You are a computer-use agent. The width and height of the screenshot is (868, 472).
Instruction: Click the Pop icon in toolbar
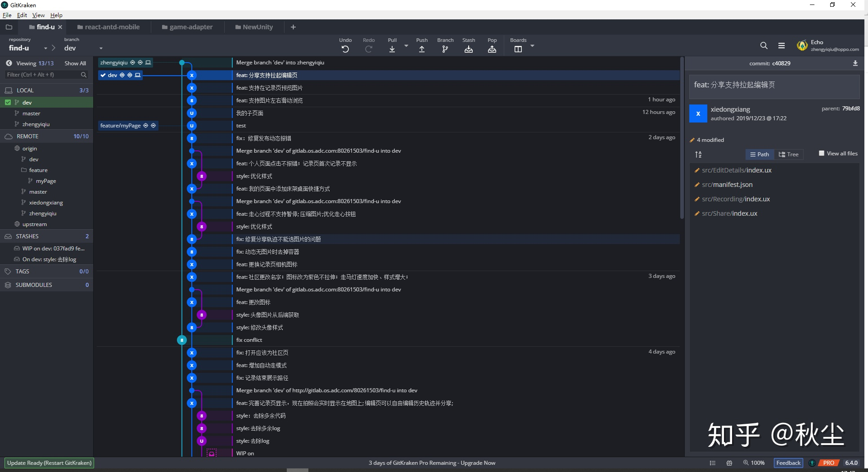pyautogui.click(x=492, y=50)
